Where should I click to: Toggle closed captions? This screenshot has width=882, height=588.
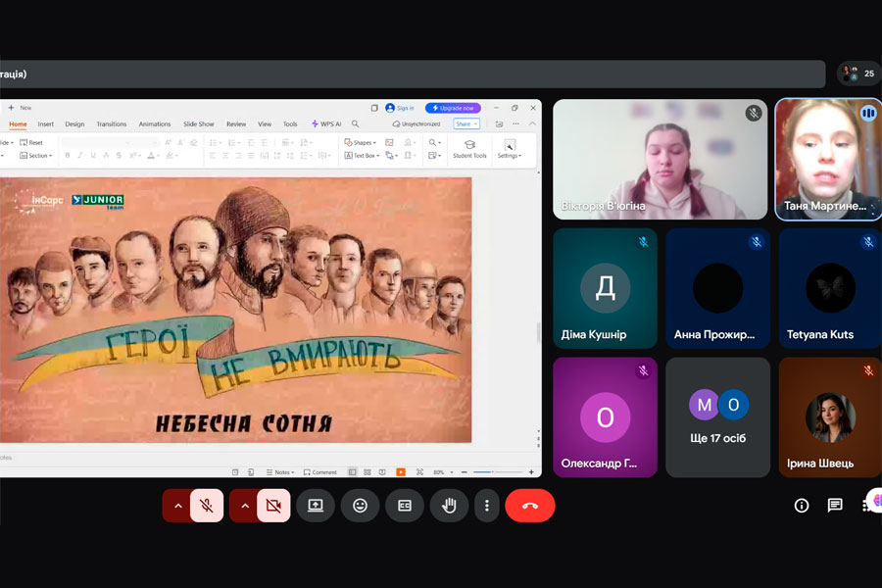click(x=405, y=506)
